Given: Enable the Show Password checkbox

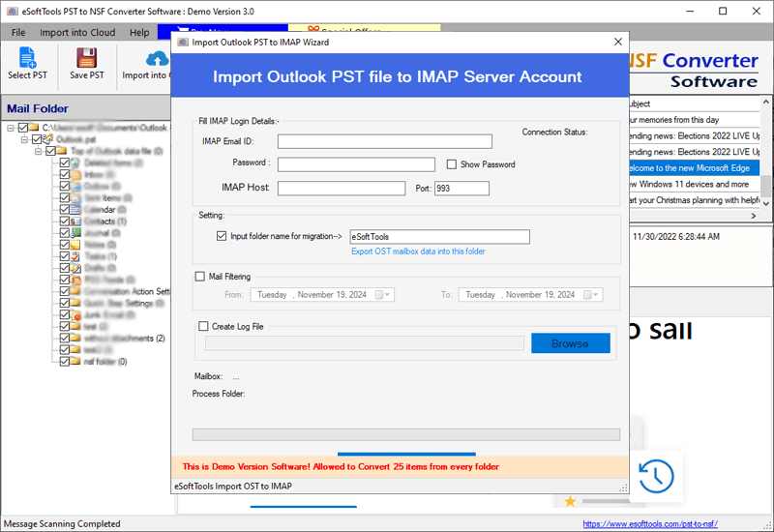Looking at the screenshot, I should click(452, 164).
